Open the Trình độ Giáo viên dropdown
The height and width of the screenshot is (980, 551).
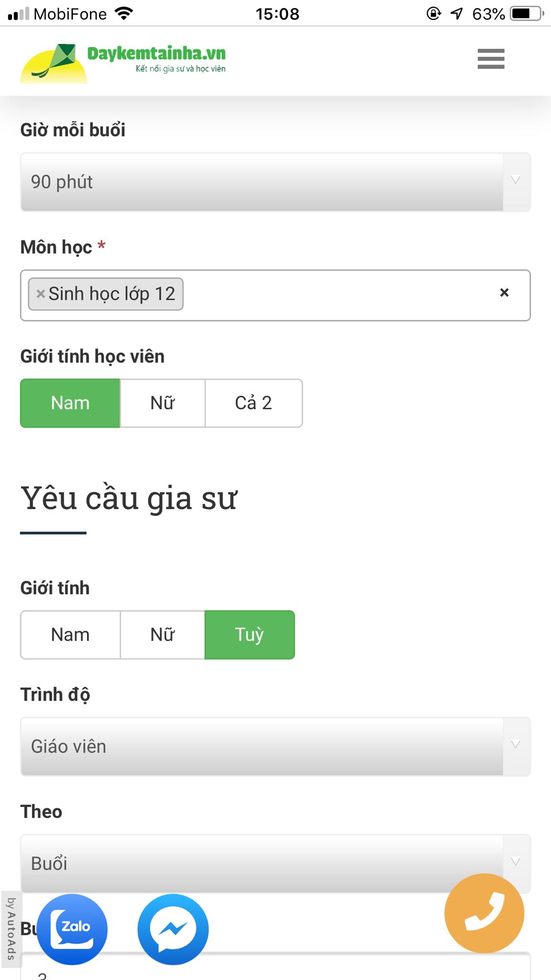pyautogui.click(x=275, y=746)
